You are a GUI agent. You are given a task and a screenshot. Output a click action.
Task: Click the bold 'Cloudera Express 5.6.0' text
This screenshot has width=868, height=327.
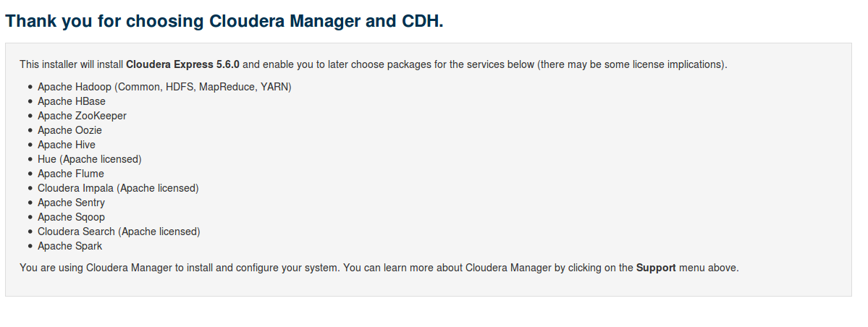click(x=182, y=64)
